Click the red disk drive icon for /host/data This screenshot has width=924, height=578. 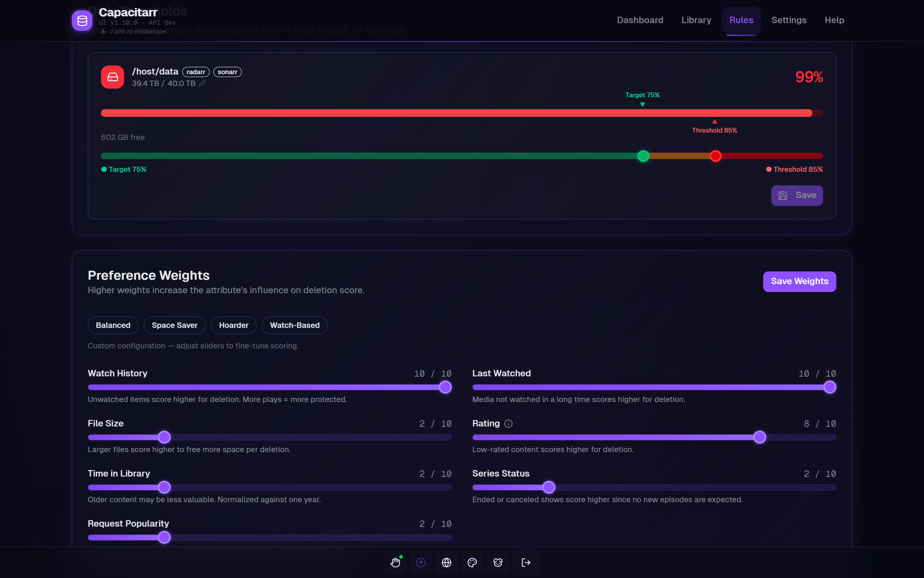112,77
